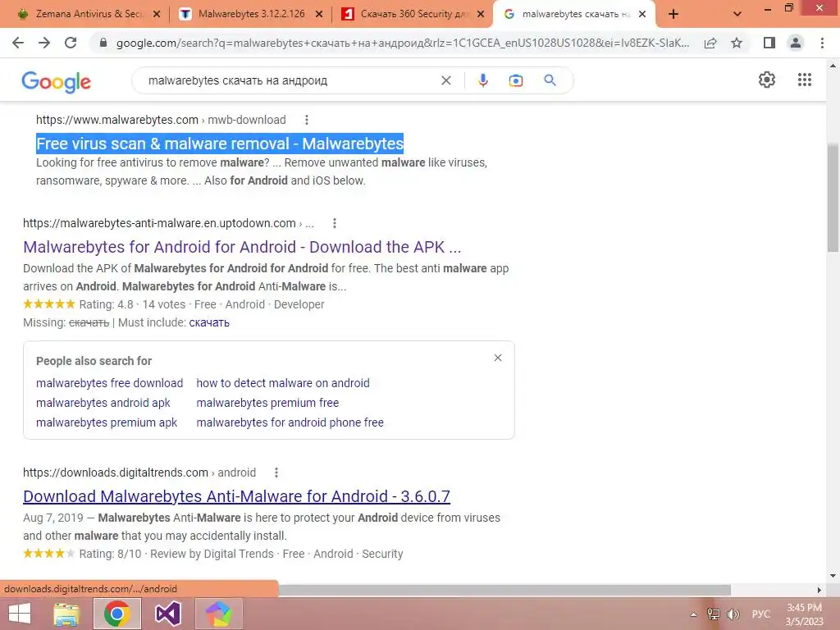Click the Must include скачать link
Image resolution: width=840 pixels, height=630 pixels.
pyautogui.click(x=209, y=322)
